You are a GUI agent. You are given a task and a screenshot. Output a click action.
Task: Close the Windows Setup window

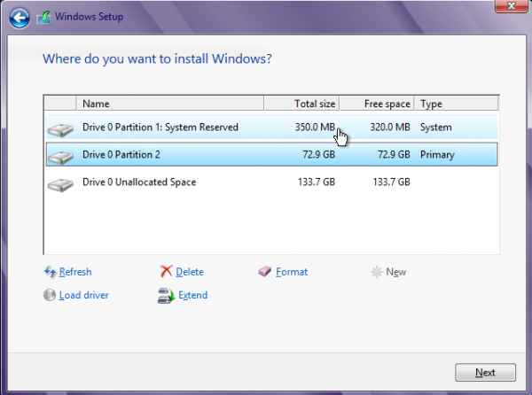click(x=512, y=6)
